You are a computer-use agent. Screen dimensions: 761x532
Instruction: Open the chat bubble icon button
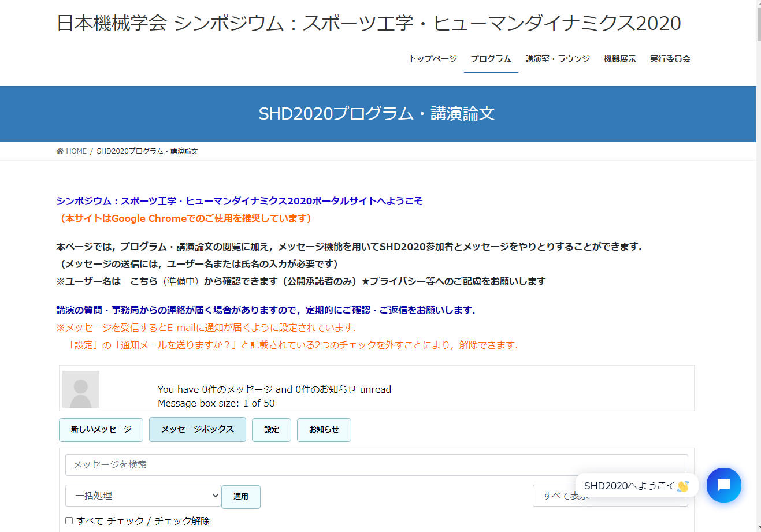tap(723, 485)
